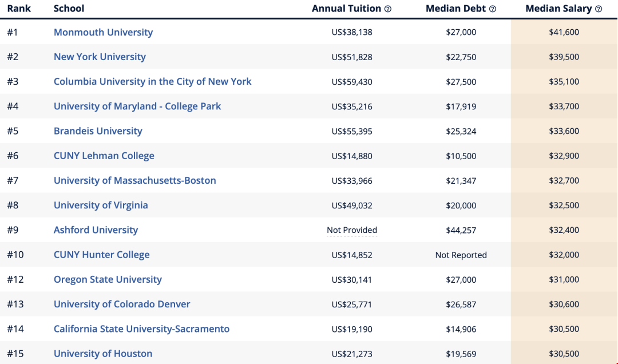The image size is (618, 364).
Task: Visit University of Maryland - College Park
Action: pos(137,106)
